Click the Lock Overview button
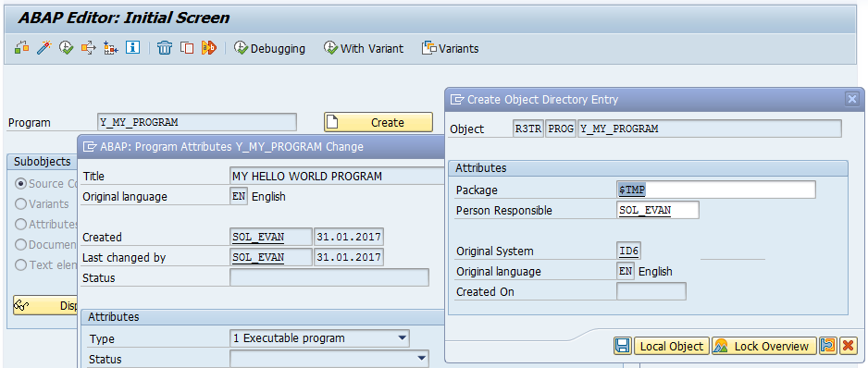This screenshot has width=868, height=368. point(764,347)
